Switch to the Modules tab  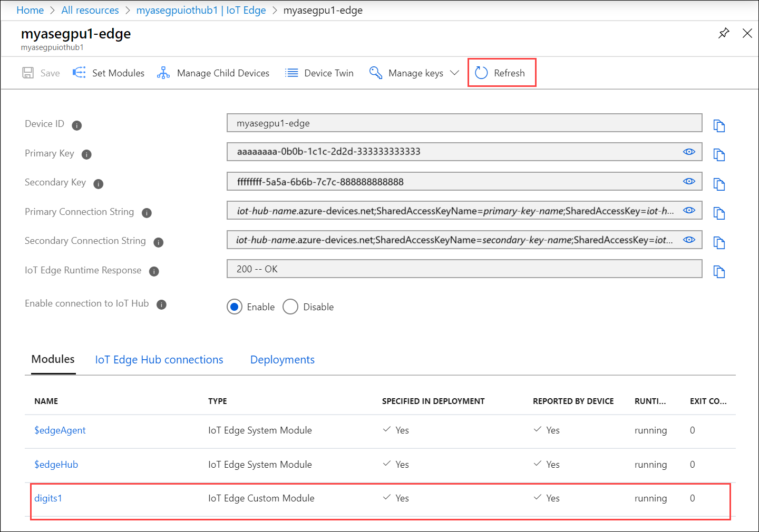pos(53,359)
